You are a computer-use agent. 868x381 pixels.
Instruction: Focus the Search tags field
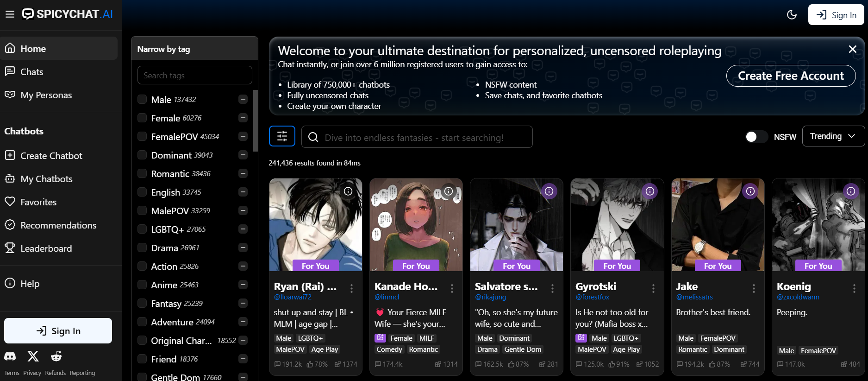tap(195, 75)
